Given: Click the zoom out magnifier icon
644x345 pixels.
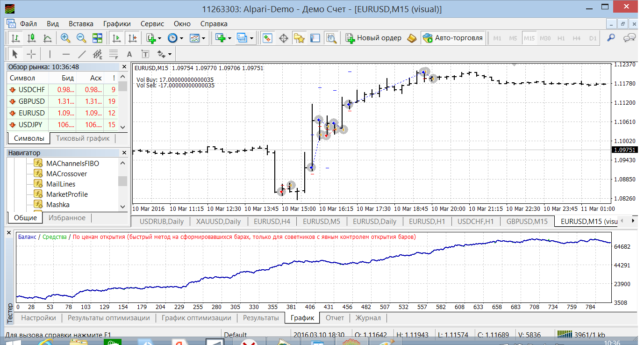Looking at the screenshot, I should 81,38.
